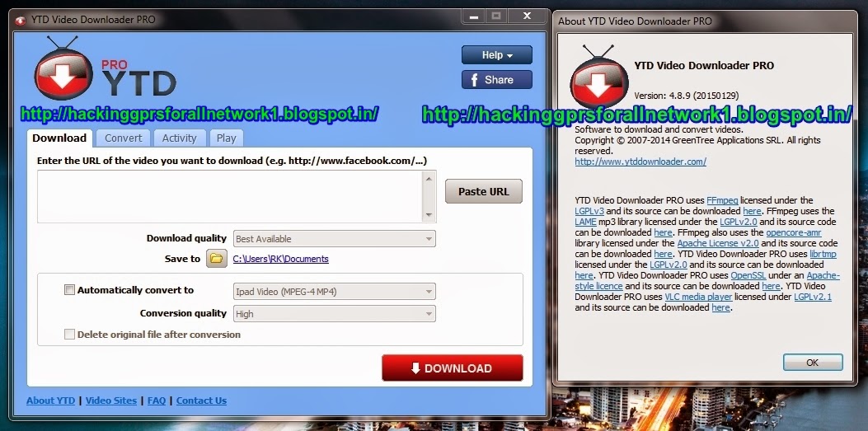Open the Activity tab

(x=180, y=138)
